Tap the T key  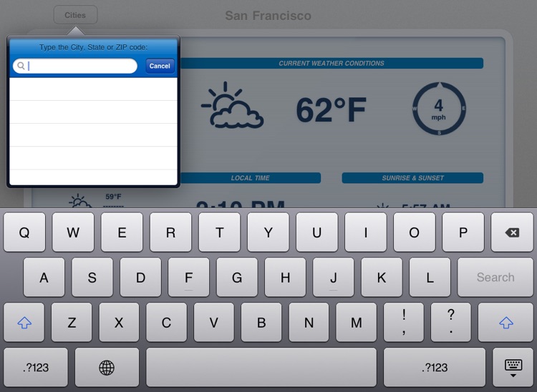pos(219,232)
